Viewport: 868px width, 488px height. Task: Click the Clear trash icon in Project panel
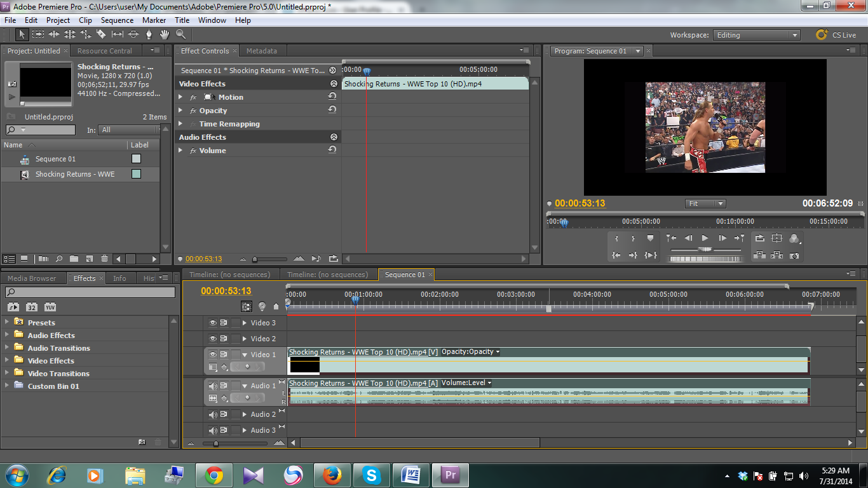(104, 259)
